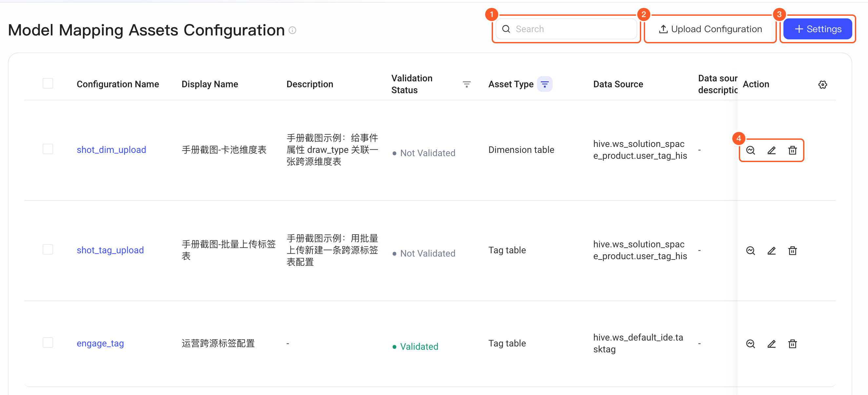Click the info icon beside the page title

pyautogui.click(x=292, y=31)
